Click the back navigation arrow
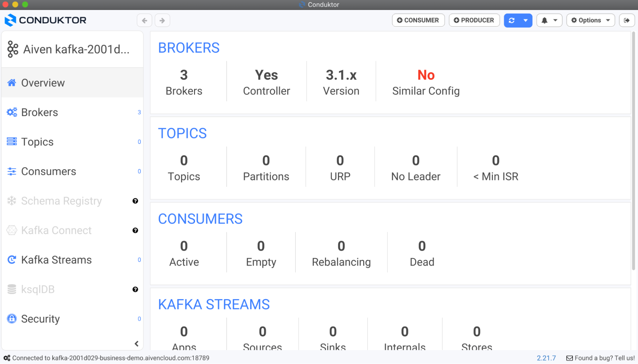638x364 pixels. 145,20
